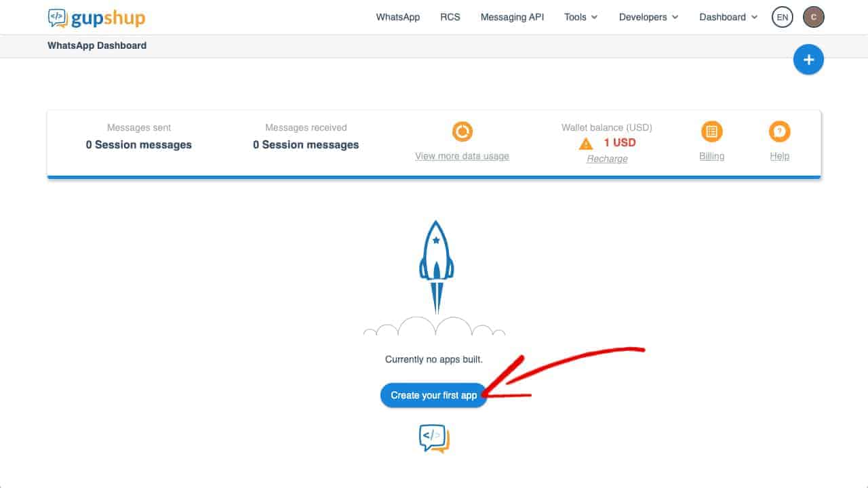Click Create your first app button
The width and height of the screenshot is (868, 488).
coord(434,395)
